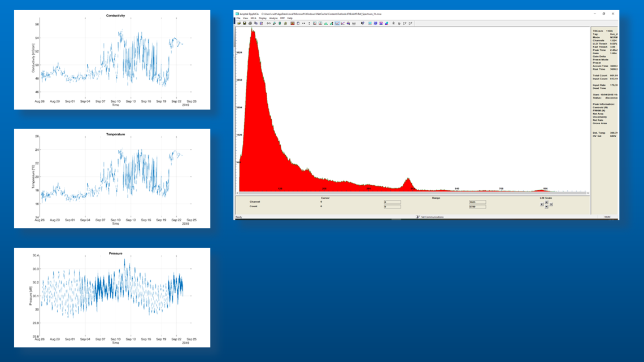Click the Copy toolbar icon
This screenshot has height=362, width=644.
coord(256,23)
